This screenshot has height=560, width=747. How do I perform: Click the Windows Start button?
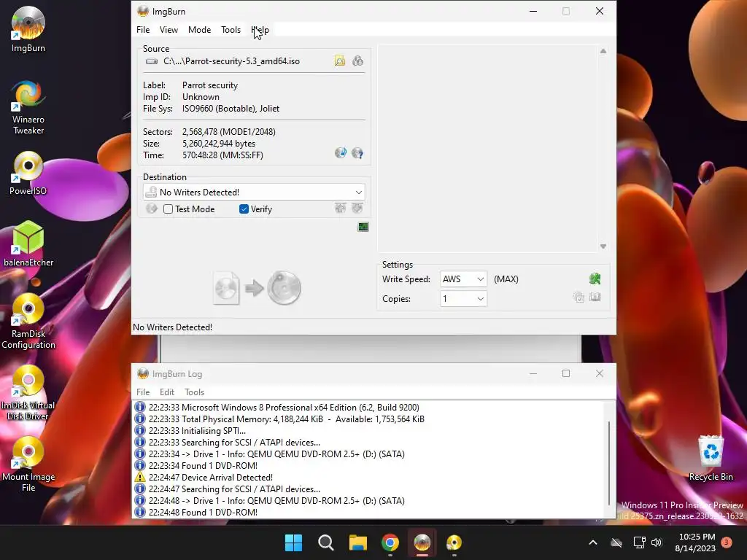click(x=293, y=542)
